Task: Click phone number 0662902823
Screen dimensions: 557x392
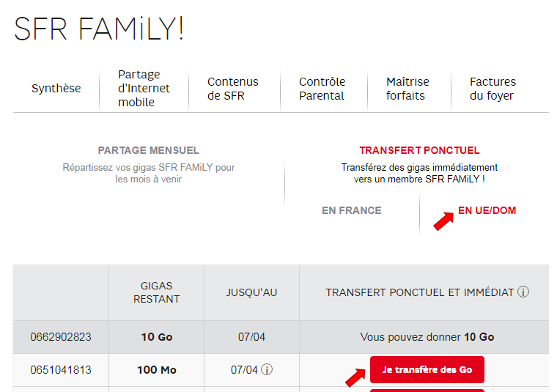Action: pyautogui.click(x=61, y=337)
